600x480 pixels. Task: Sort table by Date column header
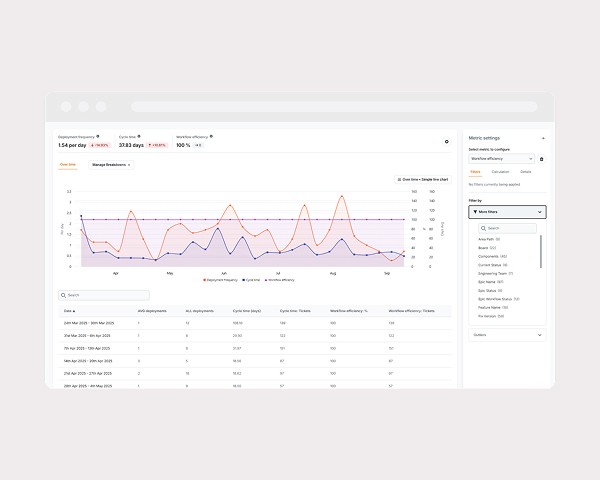[70, 311]
